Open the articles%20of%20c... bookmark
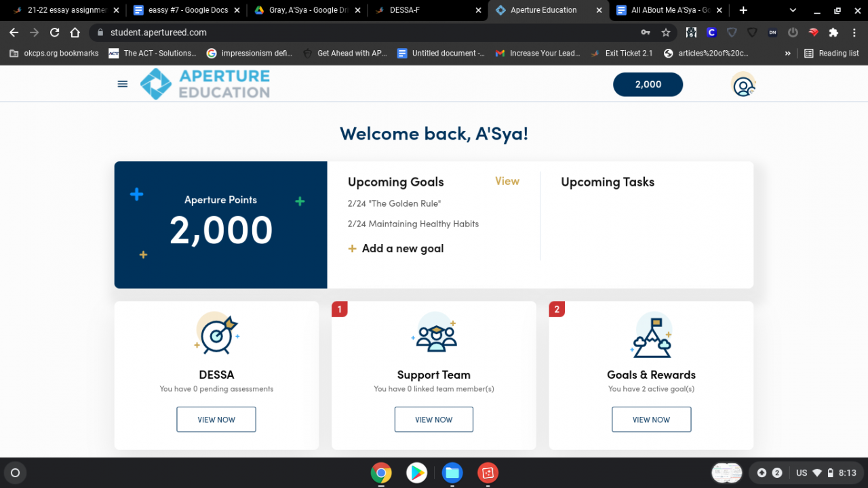The width and height of the screenshot is (868, 488). (706, 53)
